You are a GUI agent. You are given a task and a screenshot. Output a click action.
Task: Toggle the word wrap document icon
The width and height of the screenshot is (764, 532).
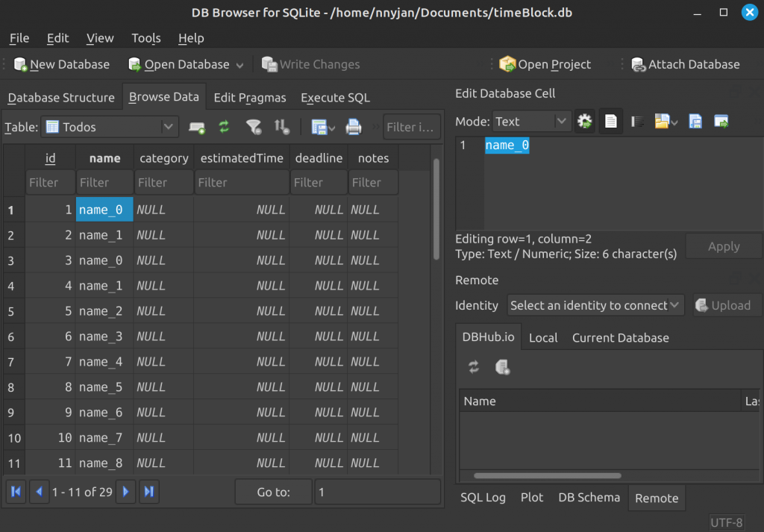(610, 122)
